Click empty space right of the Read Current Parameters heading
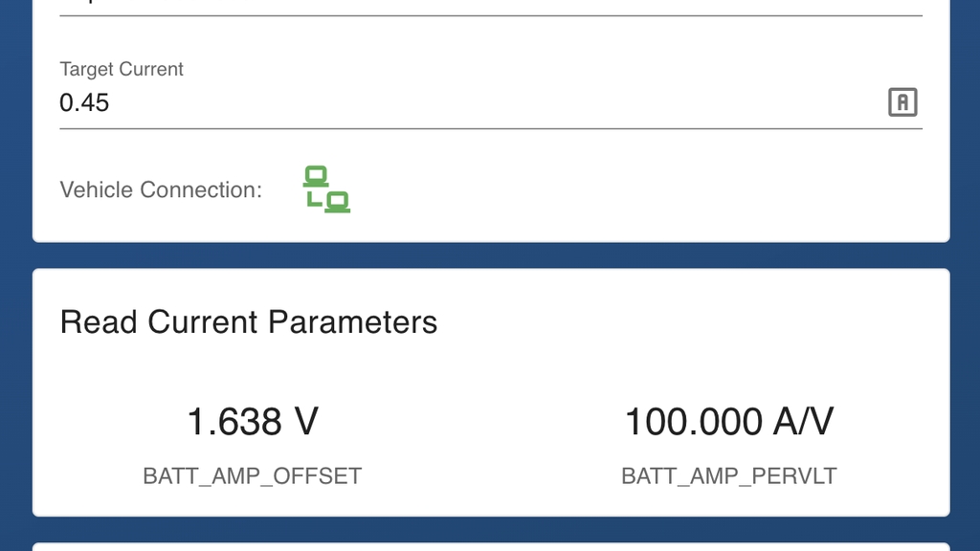Viewport: 980px width, 551px height. 689,322
